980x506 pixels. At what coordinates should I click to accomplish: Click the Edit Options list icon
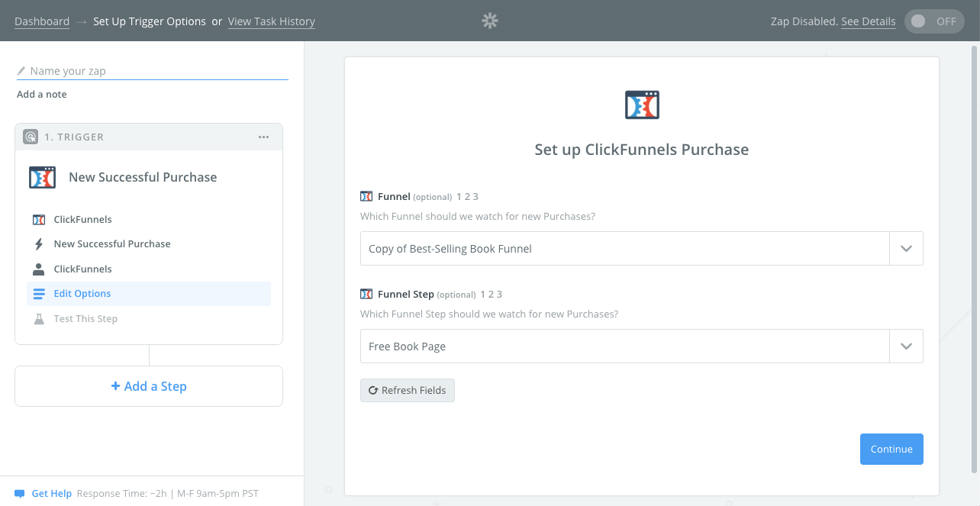pos(39,294)
